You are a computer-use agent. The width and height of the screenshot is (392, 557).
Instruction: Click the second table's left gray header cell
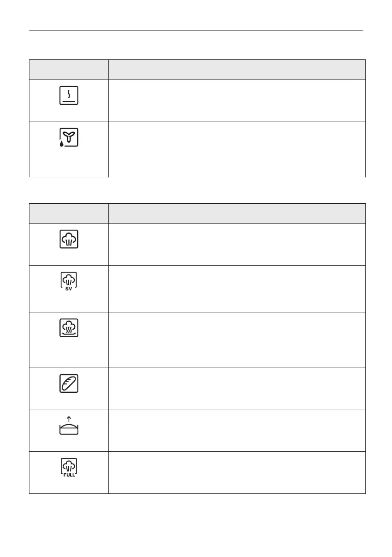(69, 213)
